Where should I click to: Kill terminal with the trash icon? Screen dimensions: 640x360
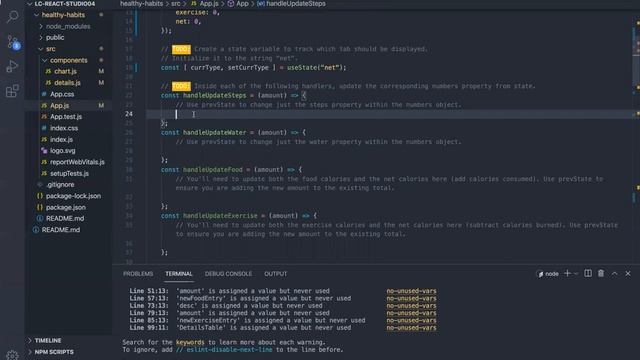click(x=601, y=273)
